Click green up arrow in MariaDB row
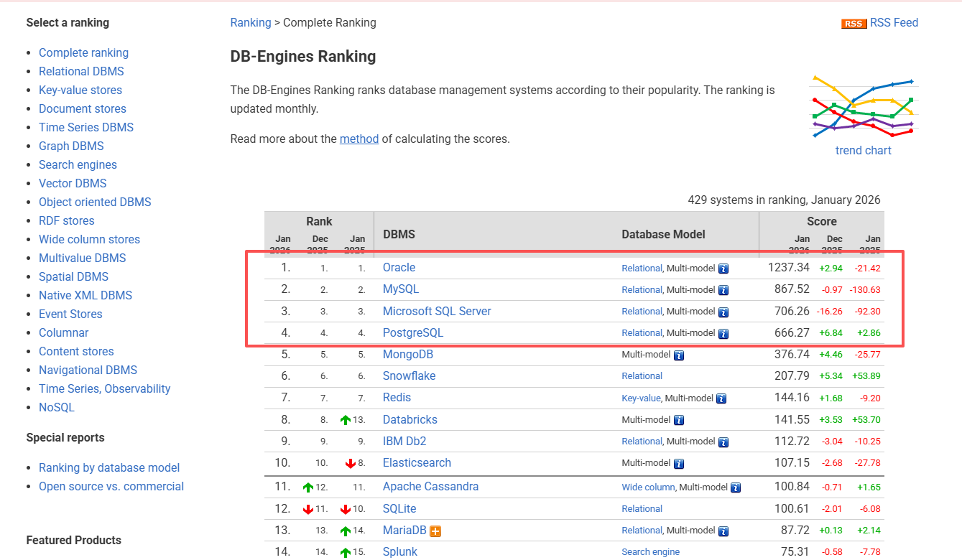The image size is (962, 560). tap(346, 531)
